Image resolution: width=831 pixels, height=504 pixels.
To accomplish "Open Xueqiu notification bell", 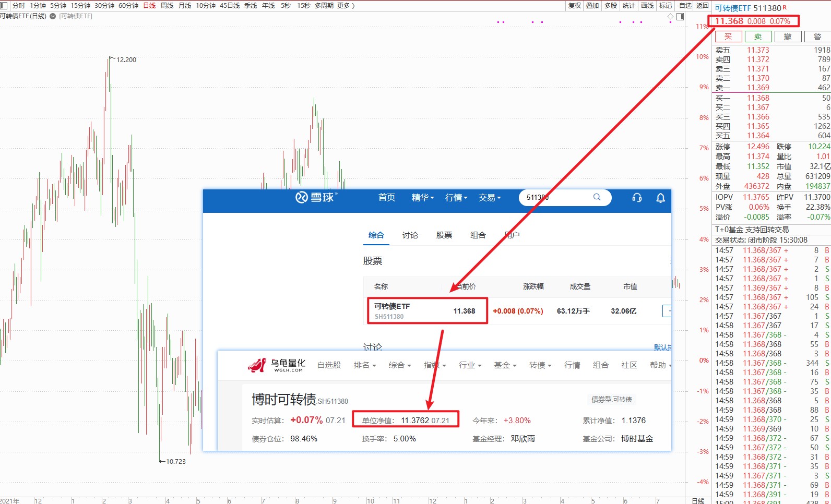I will tap(660, 198).
